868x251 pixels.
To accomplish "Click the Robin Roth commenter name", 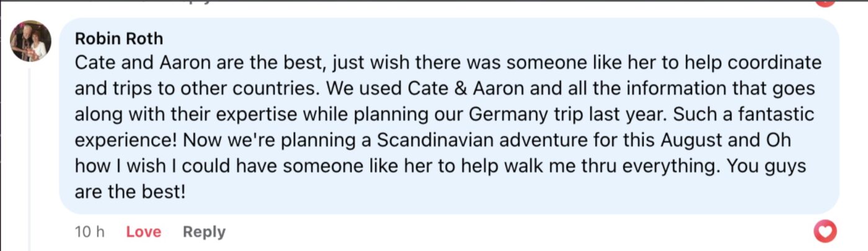I will coord(118,38).
